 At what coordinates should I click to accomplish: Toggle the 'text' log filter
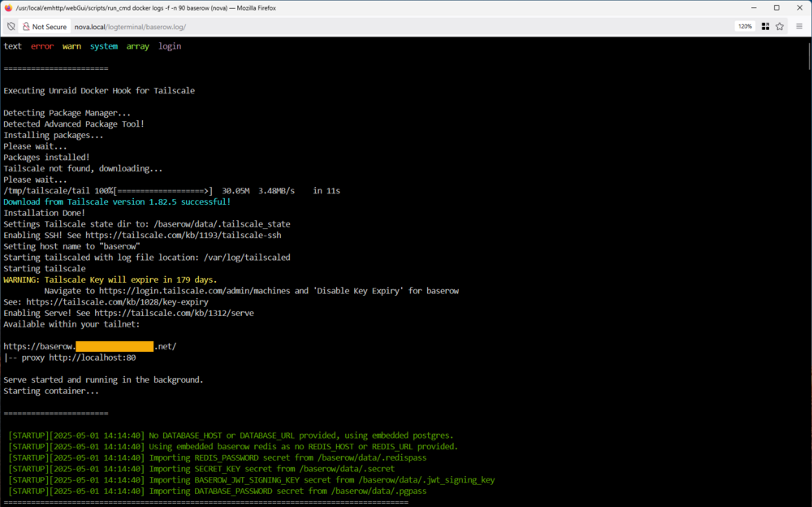pyautogui.click(x=12, y=46)
